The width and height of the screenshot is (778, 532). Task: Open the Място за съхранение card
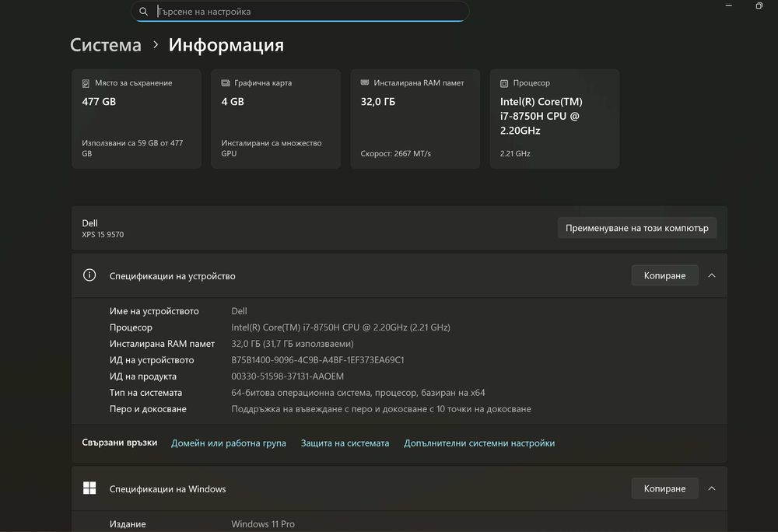(x=136, y=119)
